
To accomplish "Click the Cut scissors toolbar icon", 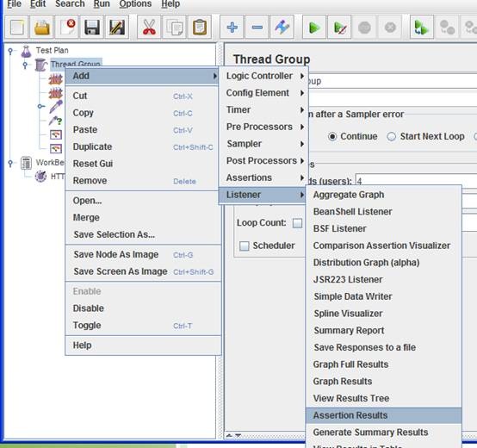I will pyautogui.click(x=149, y=28).
